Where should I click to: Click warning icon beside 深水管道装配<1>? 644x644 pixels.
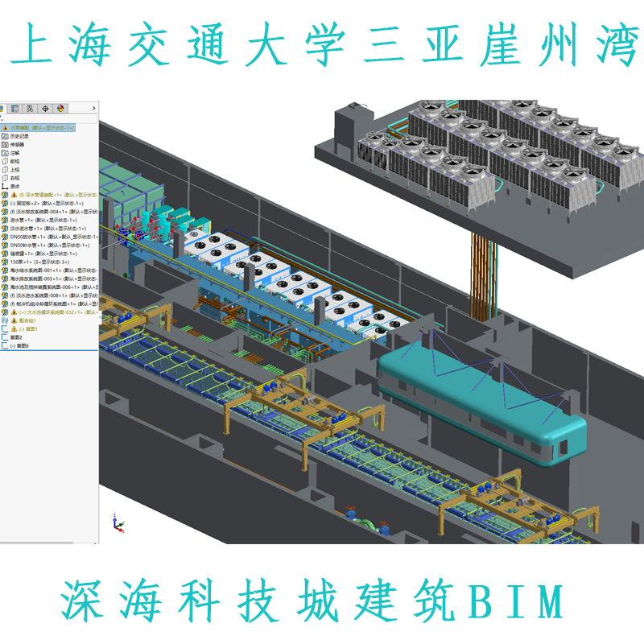(x=14, y=195)
